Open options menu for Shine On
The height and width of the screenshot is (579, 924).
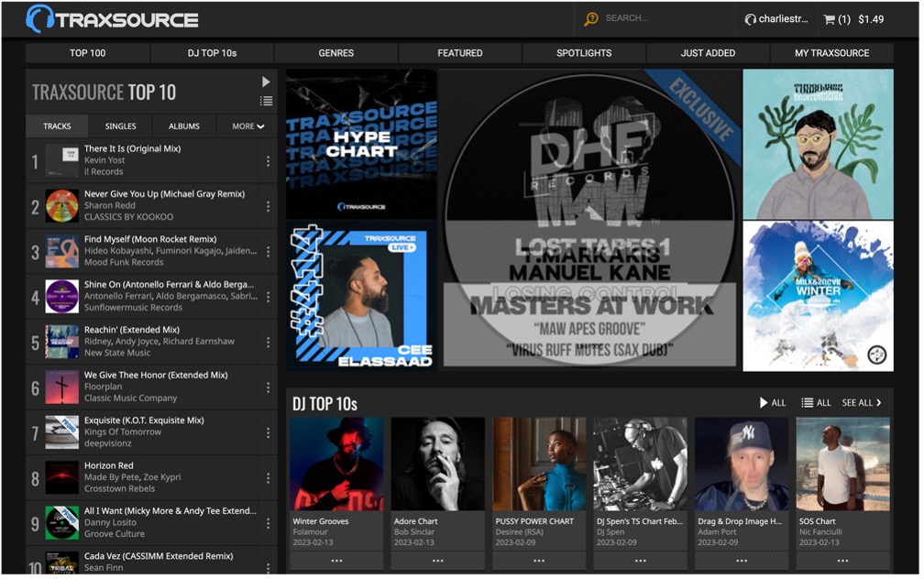(x=268, y=297)
